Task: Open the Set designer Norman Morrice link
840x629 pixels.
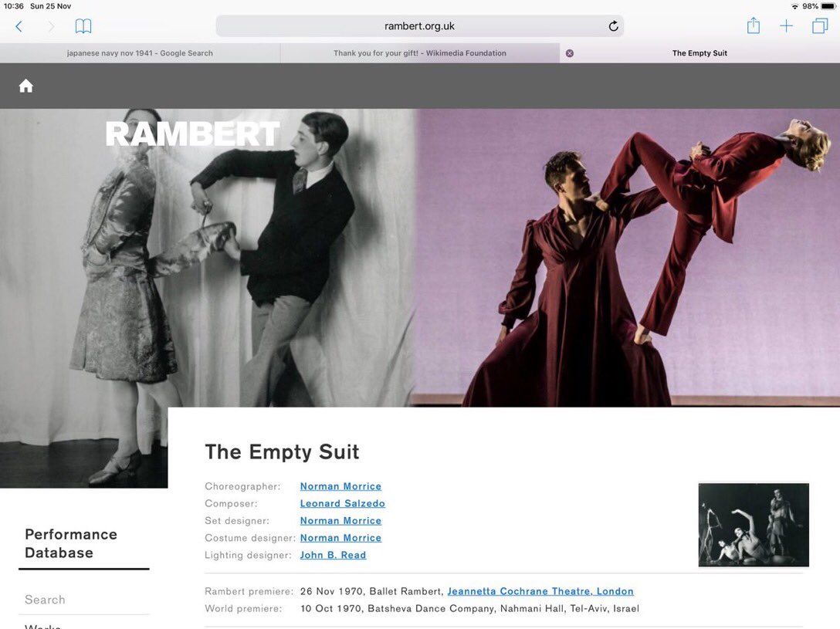Action: coord(340,520)
